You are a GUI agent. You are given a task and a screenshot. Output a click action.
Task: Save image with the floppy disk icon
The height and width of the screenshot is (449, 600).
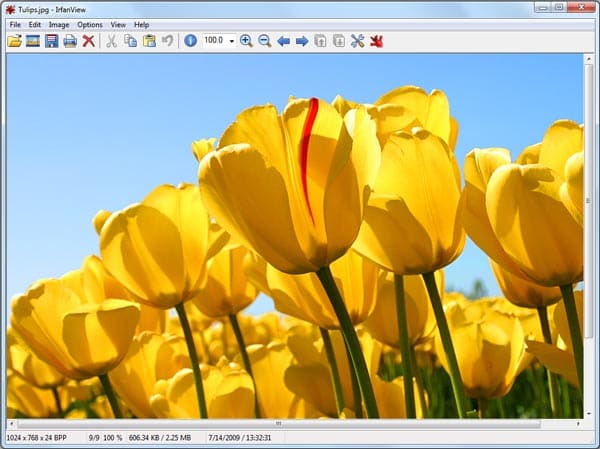pos(51,41)
